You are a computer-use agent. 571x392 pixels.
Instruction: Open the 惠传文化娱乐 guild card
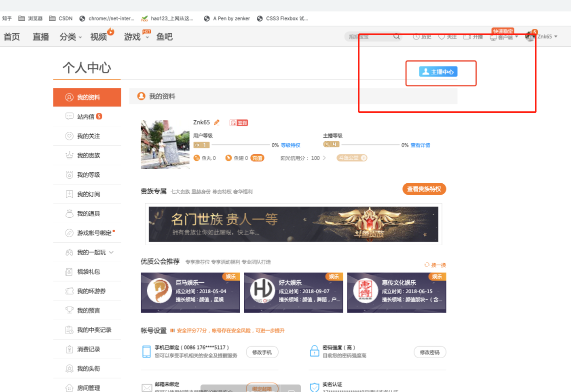pyautogui.click(x=396, y=292)
